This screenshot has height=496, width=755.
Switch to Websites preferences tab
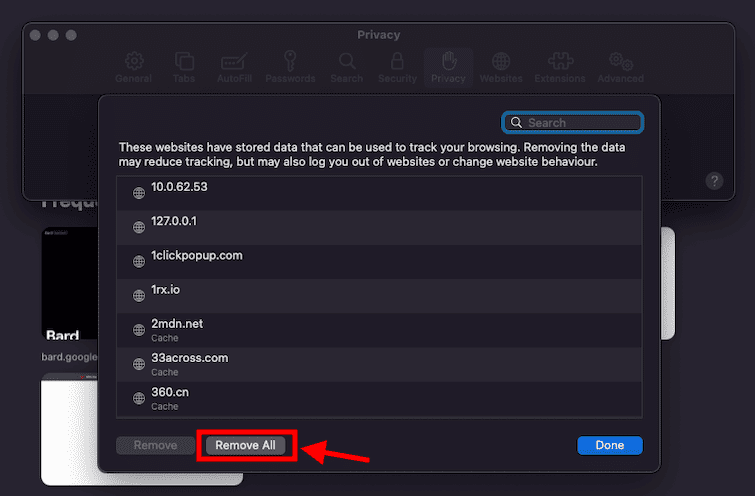tap(500, 67)
